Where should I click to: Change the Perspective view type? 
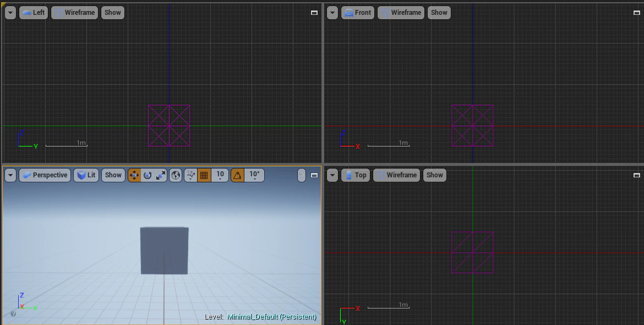45,175
